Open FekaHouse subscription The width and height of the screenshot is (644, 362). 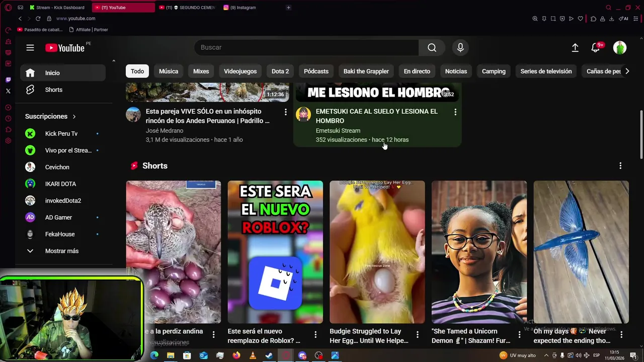[63, 234]
